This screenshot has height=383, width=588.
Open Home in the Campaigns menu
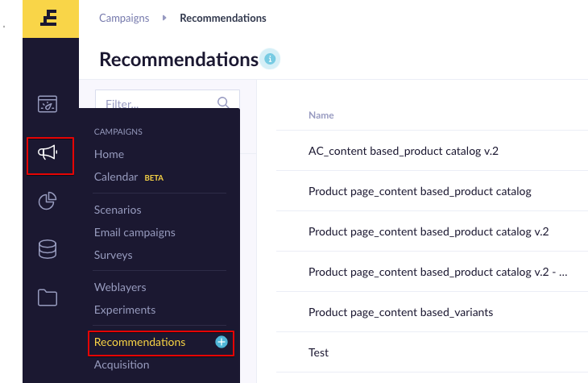(109, 154)
